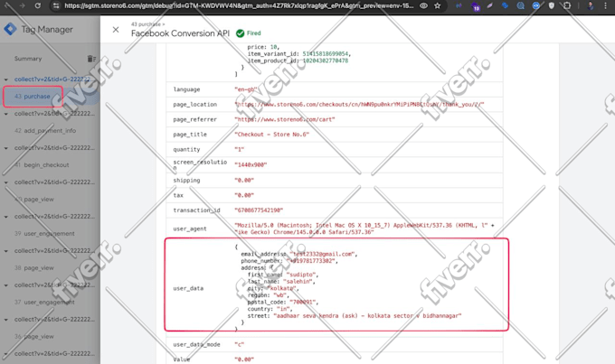The width and height of the screenshot is (615, 364).
Task: Click the green Fired status checkmark
Action: [240, 33]
